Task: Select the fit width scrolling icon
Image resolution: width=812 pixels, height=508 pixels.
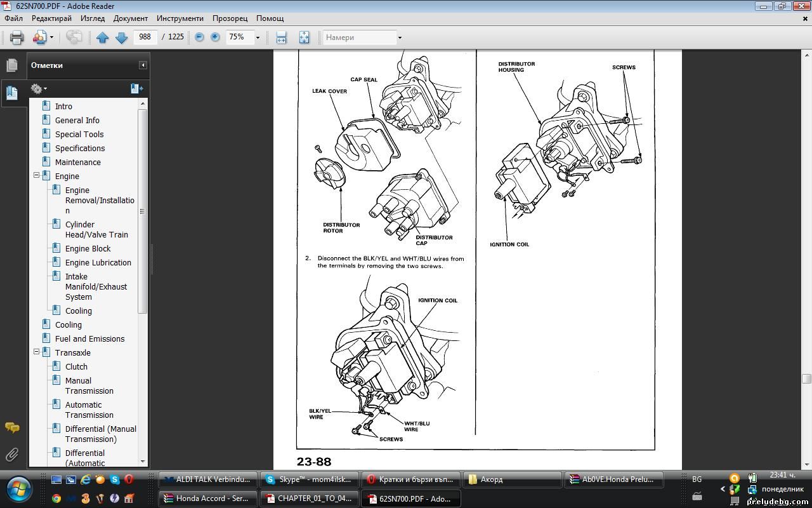Action: coord(282,37)
